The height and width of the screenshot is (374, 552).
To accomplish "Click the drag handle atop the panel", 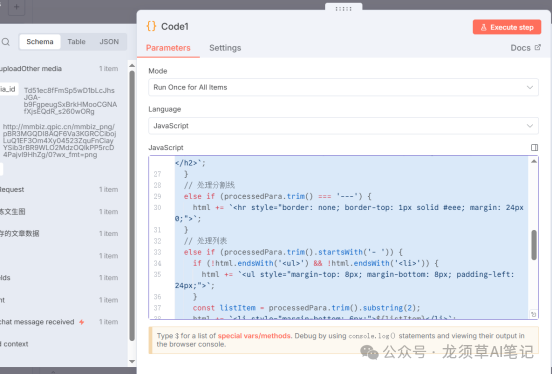I will pos(344,9).
